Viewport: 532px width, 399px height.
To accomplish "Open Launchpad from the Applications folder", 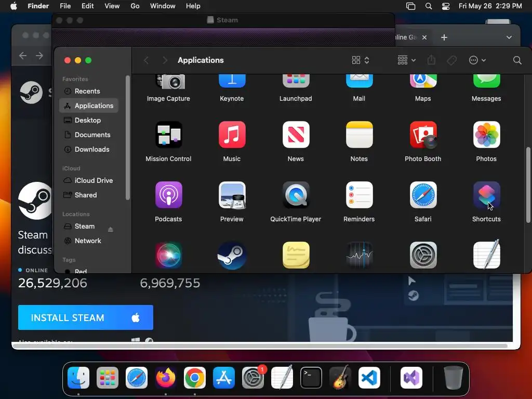I will pyautogui.click(x=296, y=82).
